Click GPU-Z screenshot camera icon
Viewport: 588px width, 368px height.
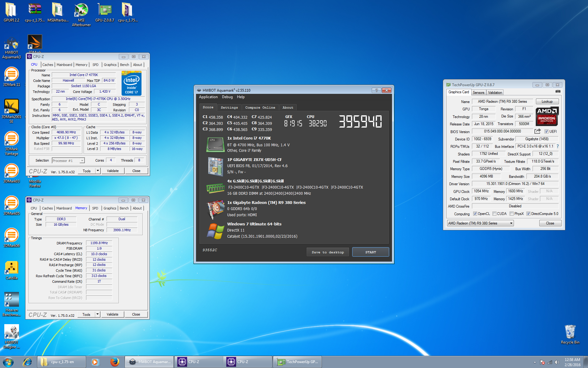click(x=558, y=91)
